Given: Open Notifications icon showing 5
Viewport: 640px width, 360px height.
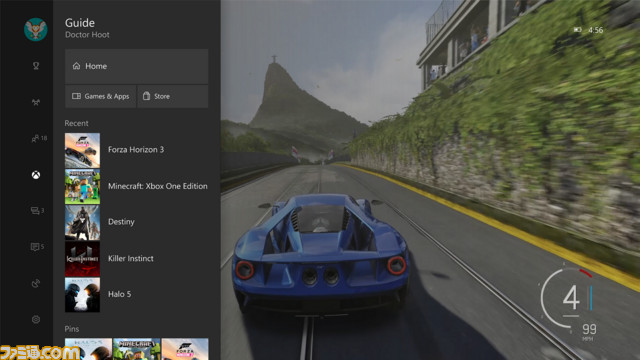Looking at the screenshot, I should coord(37,247).
